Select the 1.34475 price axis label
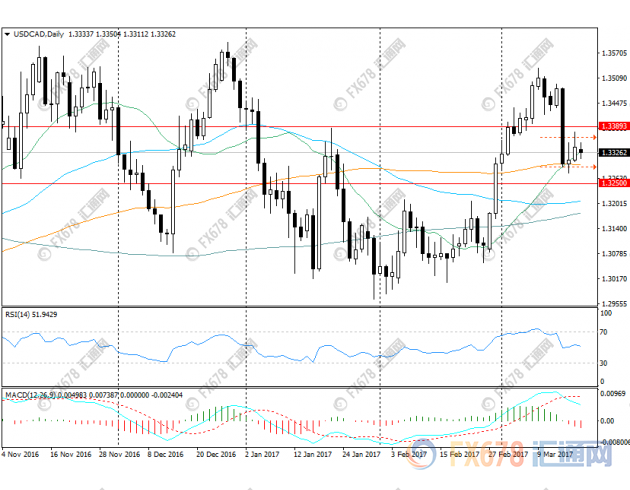The height and width of the screenshot is (490, 630). (x=614, y=103)
